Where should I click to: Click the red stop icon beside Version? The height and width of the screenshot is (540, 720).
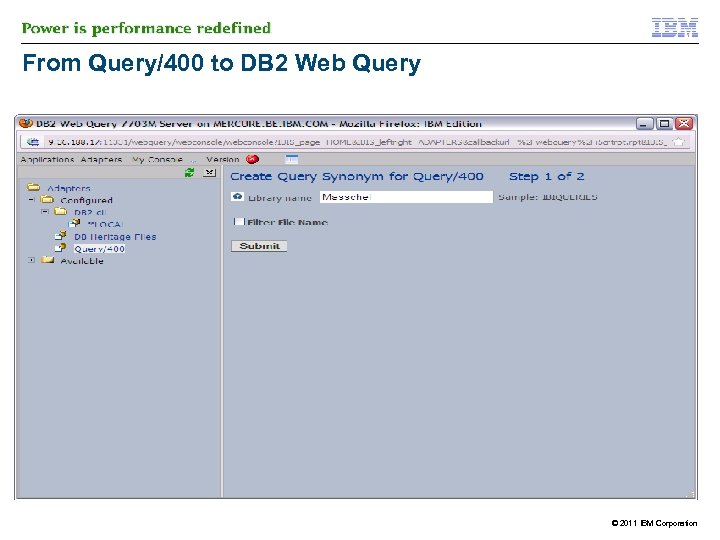click(x=253, y=159)
